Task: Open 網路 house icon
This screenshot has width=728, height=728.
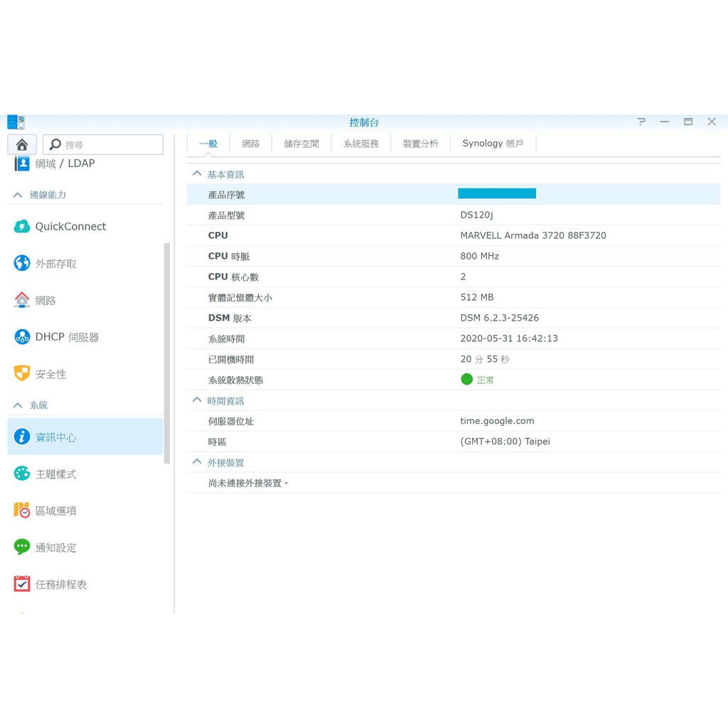Action: pyautogui.click(x=22, y=300)
